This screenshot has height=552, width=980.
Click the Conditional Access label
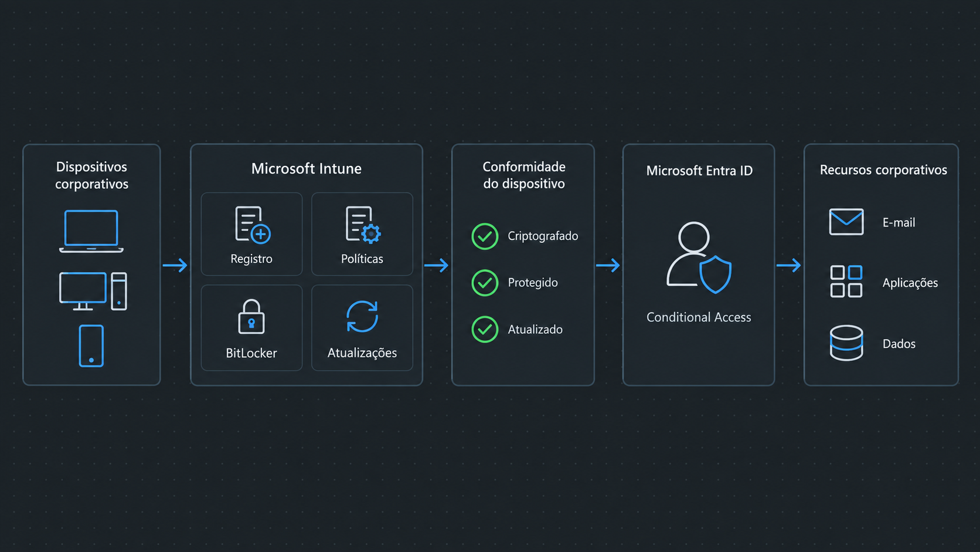[699, 317]
